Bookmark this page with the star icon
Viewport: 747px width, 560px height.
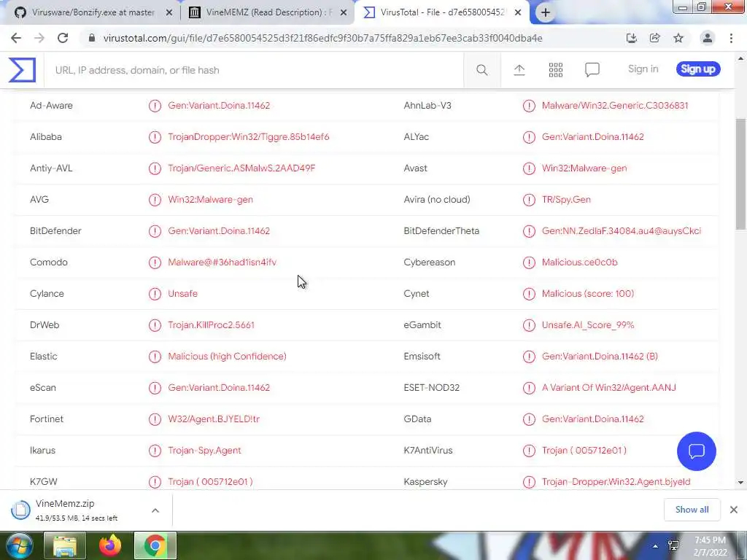coord(678,38)
